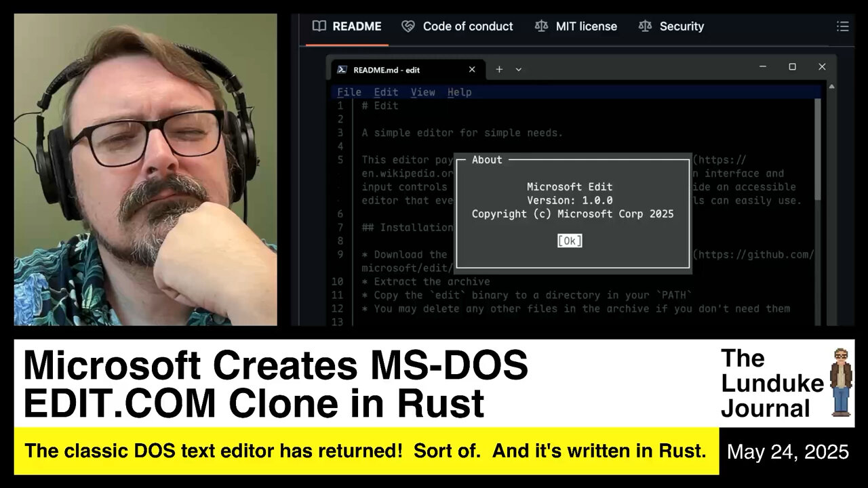The height and width of the screenshot is (488, 868).
Task: Click the Code of conduct heart icon
Action: (x=408, y=26)
